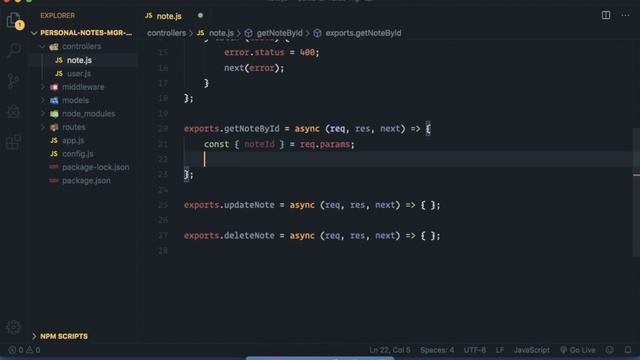Select the note.js editor tab
640x360 pixels.
[x=169, y=16]
